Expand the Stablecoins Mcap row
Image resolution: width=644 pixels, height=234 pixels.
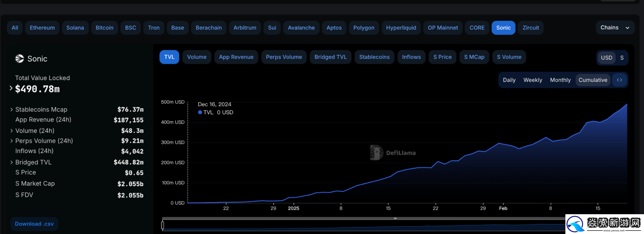[x=12, y=110]
